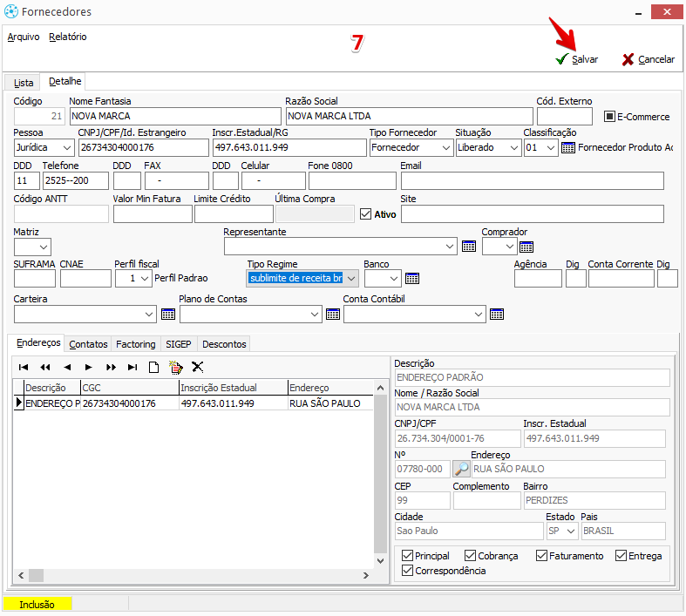Expand the Tipo Fornecedor dropdown
The width and height of the screenshot is (686, 616).
click(x=445, y=148)
